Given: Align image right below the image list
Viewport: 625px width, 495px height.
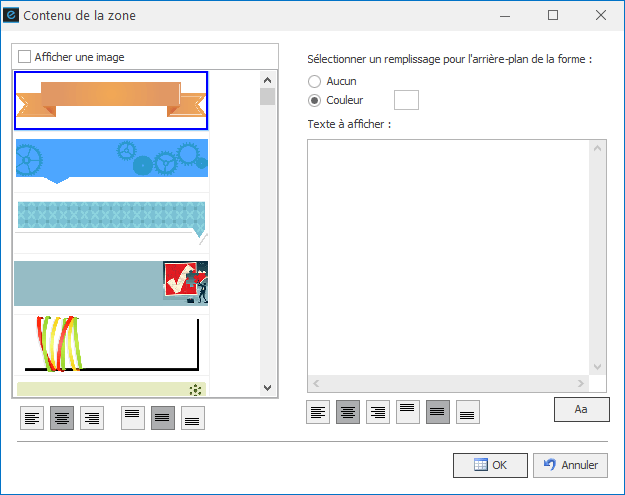Looking at the screenshot, I should [92, 418].
